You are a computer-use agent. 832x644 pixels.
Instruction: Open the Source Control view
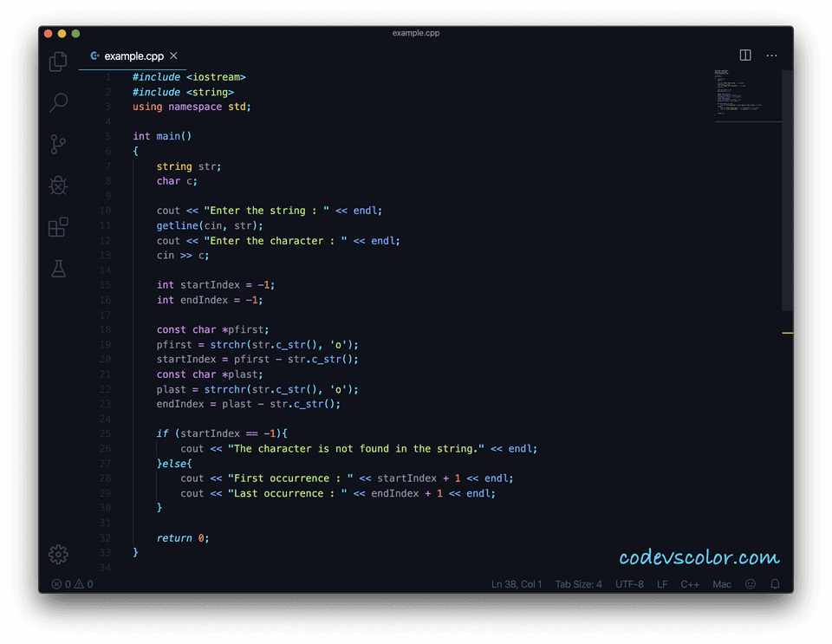[x=57, y=144]
